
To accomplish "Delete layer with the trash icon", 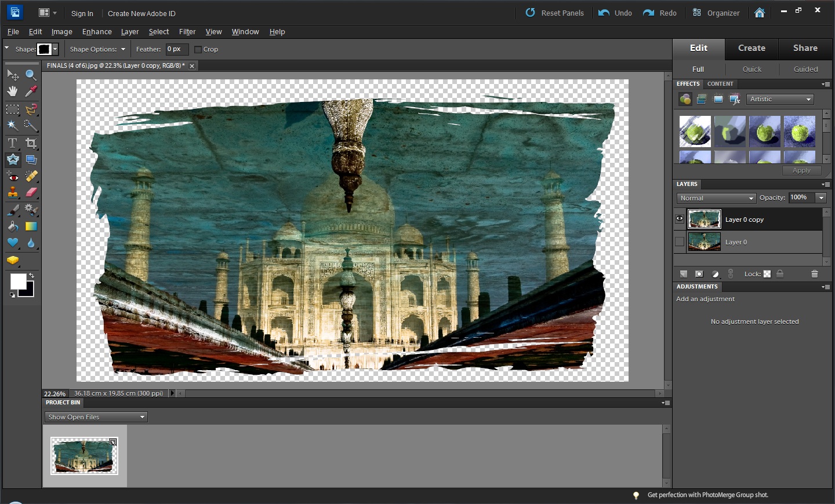I will coord(815,274).
